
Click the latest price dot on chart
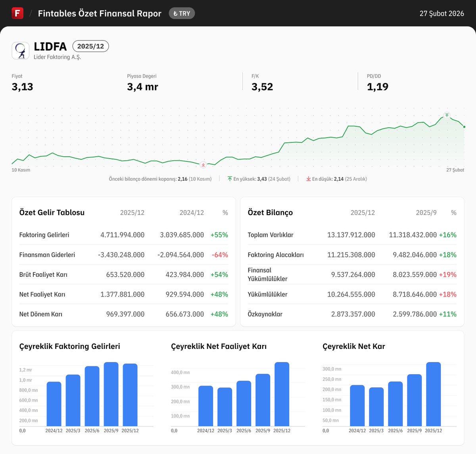(x=464, y=127)
